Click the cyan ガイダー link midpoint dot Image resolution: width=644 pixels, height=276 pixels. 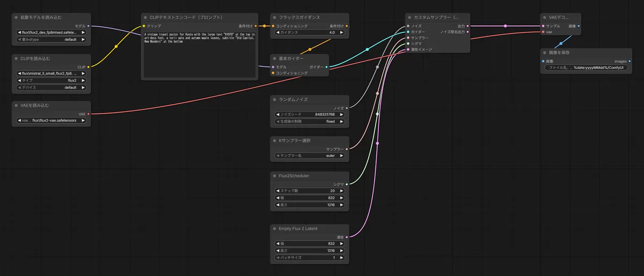[x=367, y=49]
